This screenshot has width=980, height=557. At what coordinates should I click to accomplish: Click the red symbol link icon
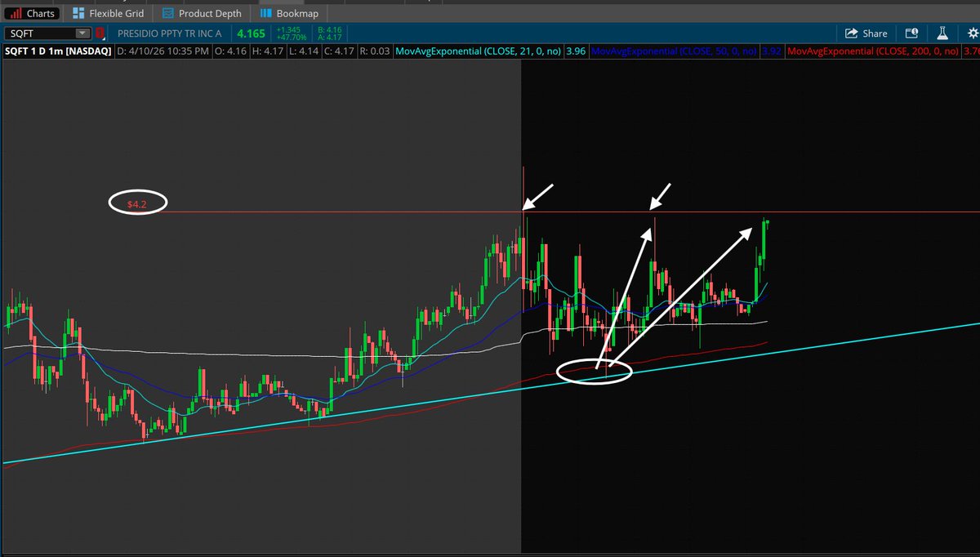coord(100,33)
